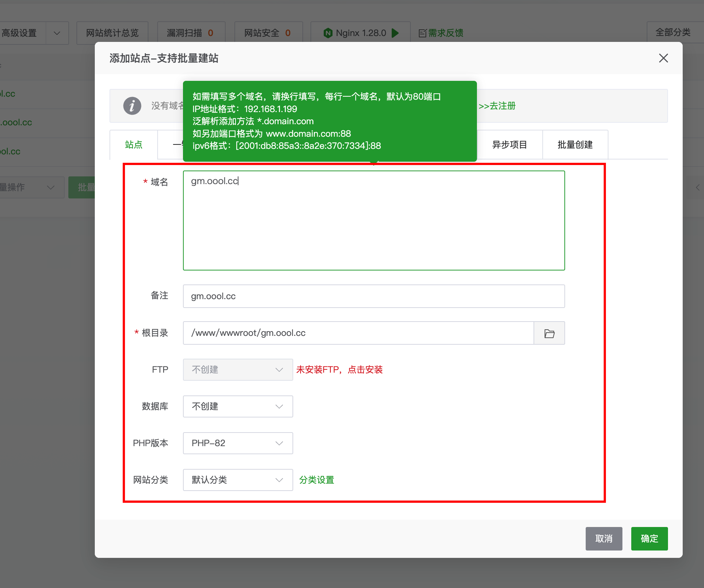Click the 去注册 registration link
This screenshot has width=704, height=588.
click(502, 106)
